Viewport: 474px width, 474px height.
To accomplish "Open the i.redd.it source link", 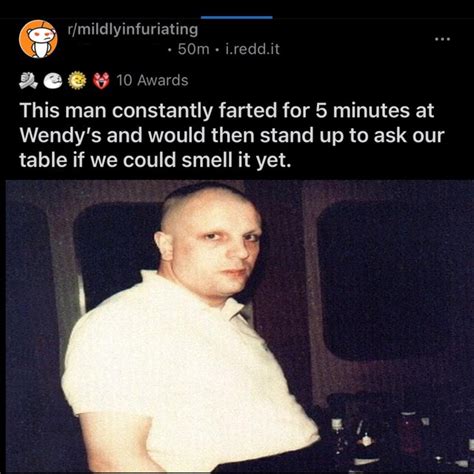I will [x=252, y=49].
